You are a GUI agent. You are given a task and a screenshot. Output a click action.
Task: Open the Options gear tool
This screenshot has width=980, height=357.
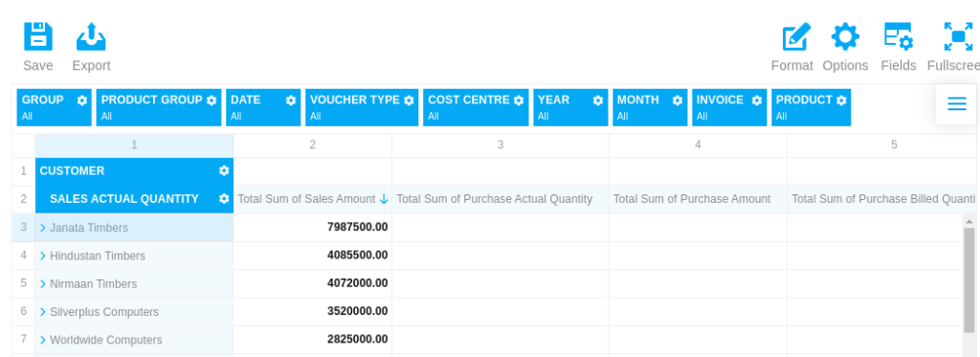pos(845,36)
